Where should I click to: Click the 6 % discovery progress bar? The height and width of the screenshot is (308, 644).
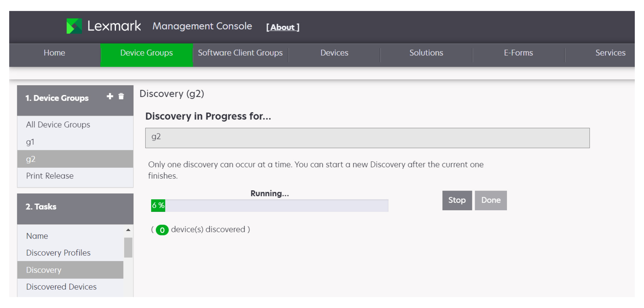[x=270, y=205]
